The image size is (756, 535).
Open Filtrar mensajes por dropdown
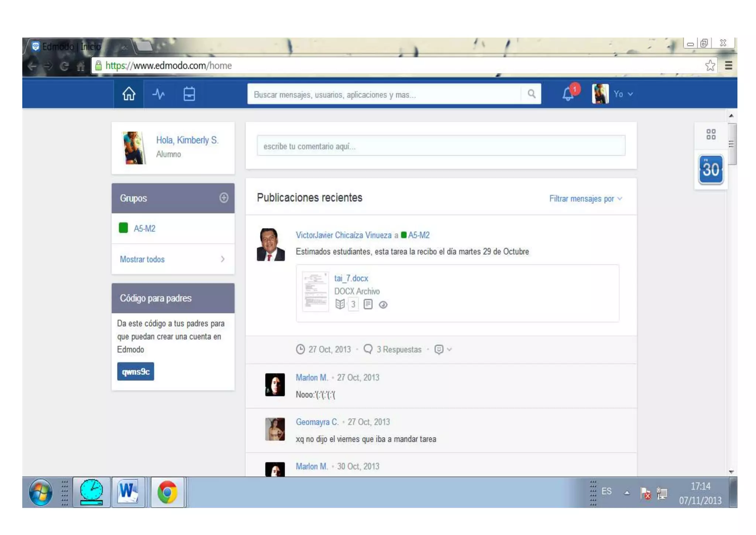coord(585,199)
